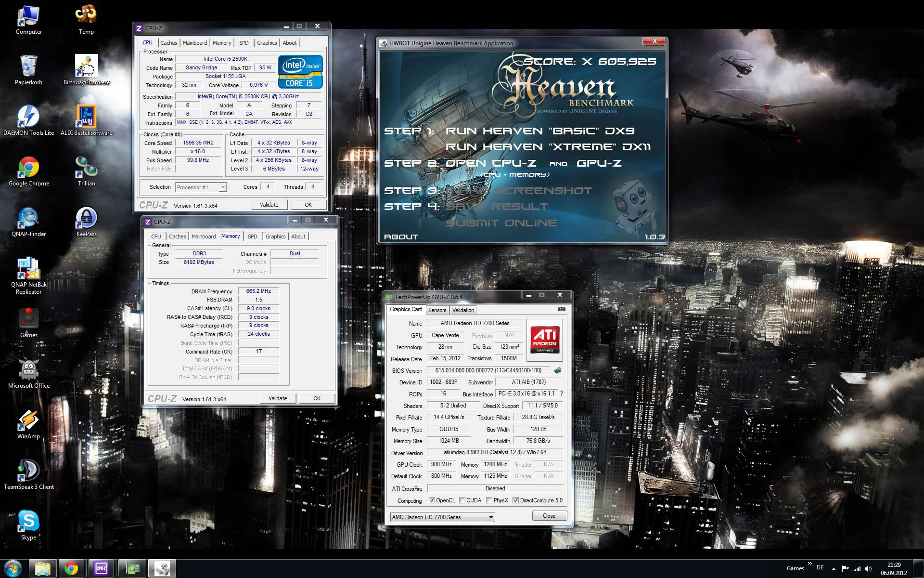Toggle the OpenCL checkbox in GPU-Z
The width and height of the screenshot is (924, 578).
click(432, 500)
